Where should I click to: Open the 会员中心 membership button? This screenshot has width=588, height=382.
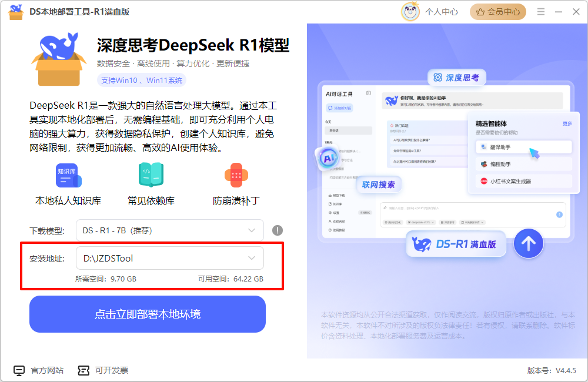tap(497, 12)
